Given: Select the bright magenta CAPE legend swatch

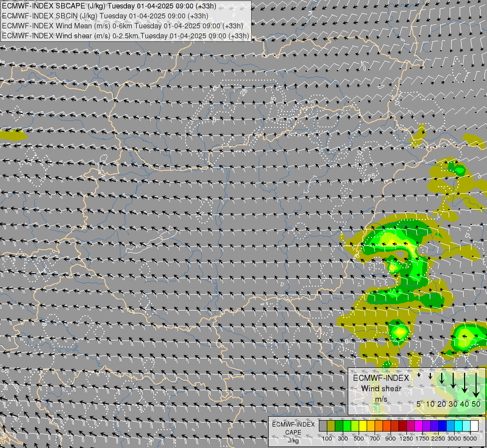Looking at the screenshot, I should click(x=419, y=426).
